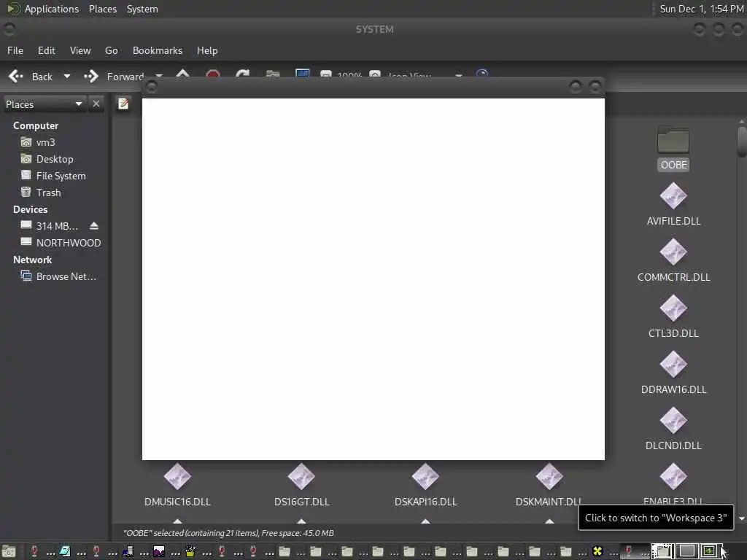This screenshot has width=747, height=560.
Task: Open Trash from the sidebar
Action: coord(41,192)
